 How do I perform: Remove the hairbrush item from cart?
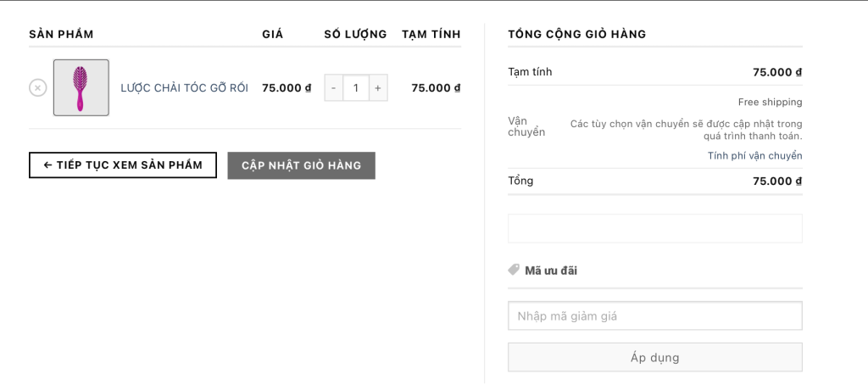point(38,87)
